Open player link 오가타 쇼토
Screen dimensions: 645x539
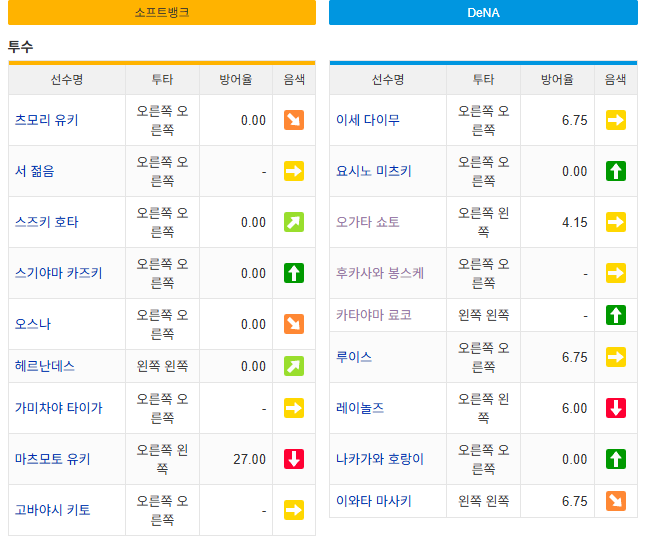click(368, 222)
